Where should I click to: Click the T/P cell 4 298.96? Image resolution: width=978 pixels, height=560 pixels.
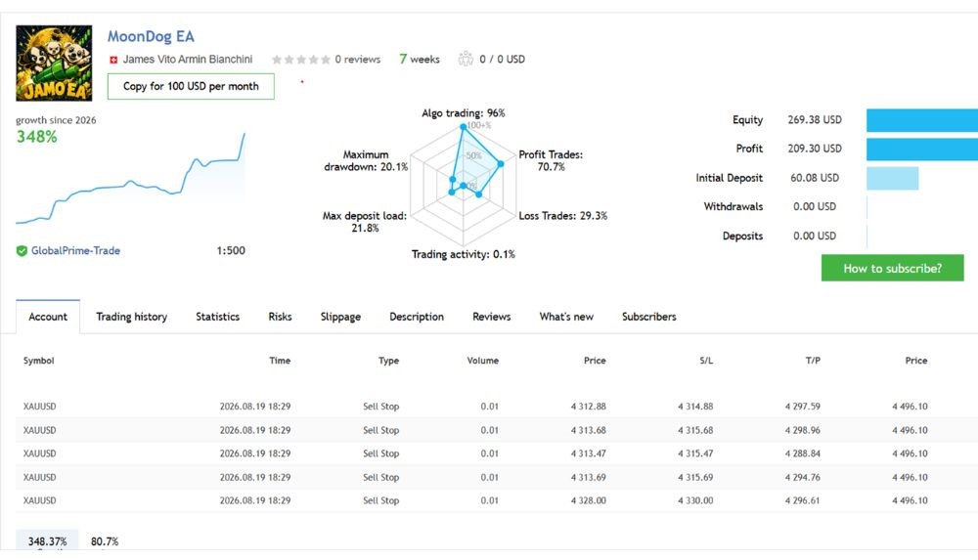pos(803,430)
